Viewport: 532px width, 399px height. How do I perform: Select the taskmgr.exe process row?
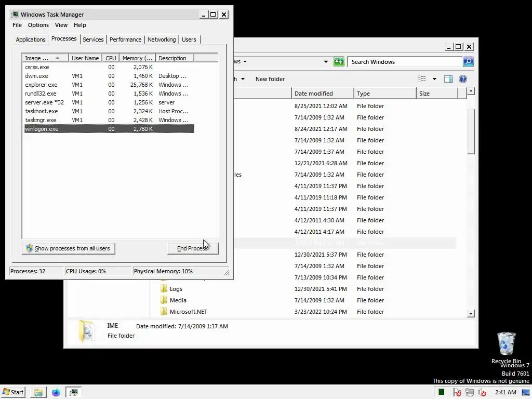pyautogui.click(x=109, y=120)
